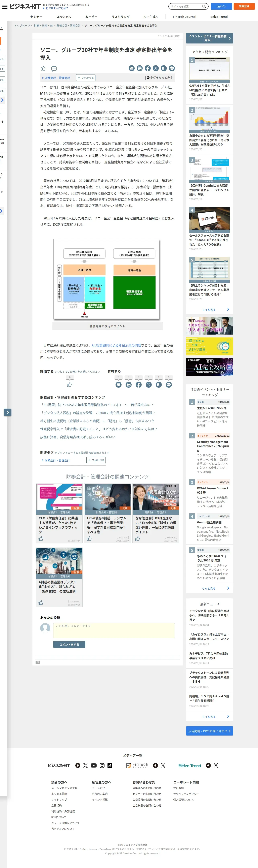Click the bottom printer share icon
This screenshot has height=868, width=258.
128,384
